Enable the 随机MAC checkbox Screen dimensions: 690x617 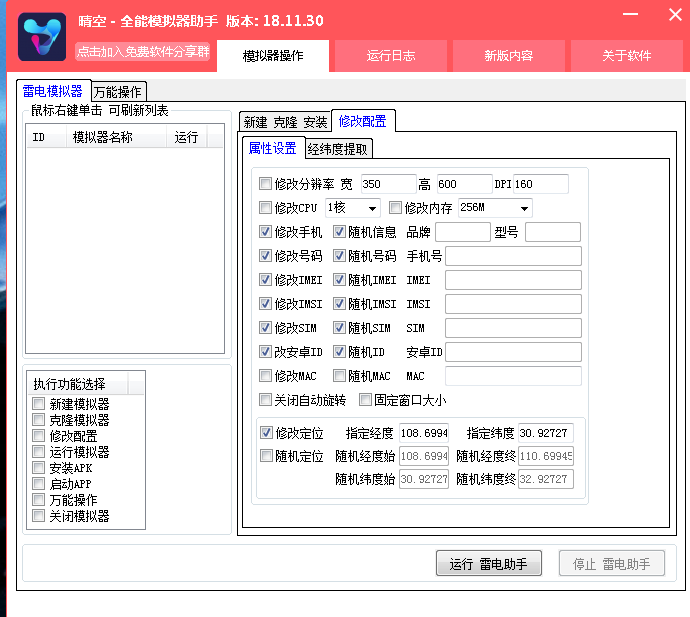(339, 375)
